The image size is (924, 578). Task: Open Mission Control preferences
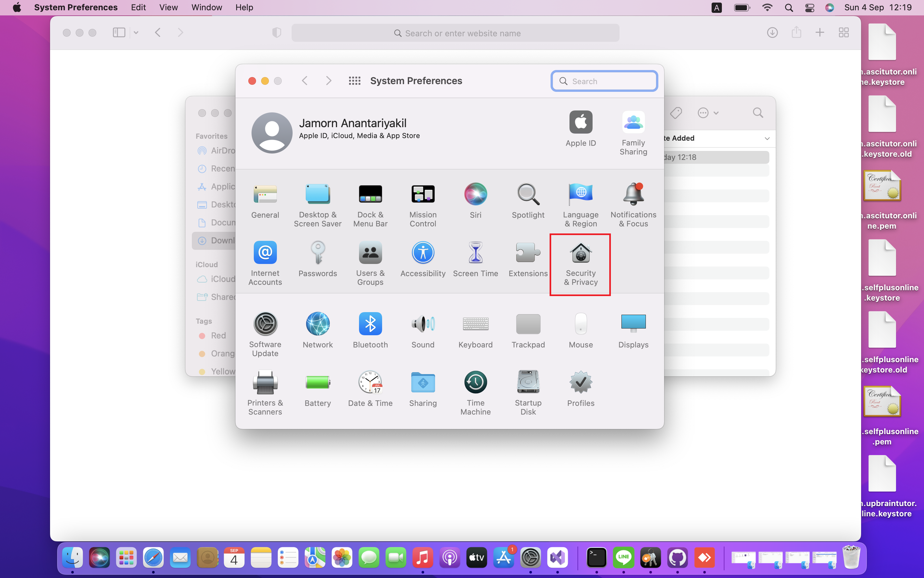(423, 206)
